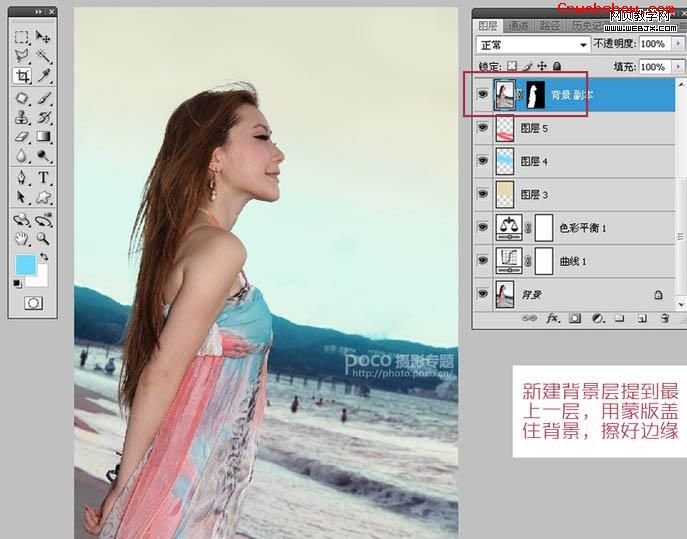The width and height of the screenshot is (687, 539).
Task: Select the Zoom tool
Action: pyautogui.click(x=43, y=238)
